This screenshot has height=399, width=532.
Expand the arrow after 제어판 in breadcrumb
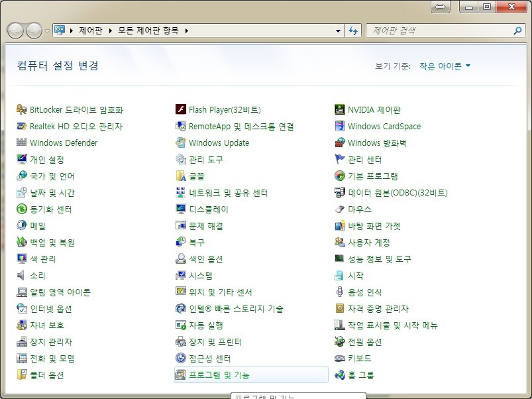click(110, 31)
